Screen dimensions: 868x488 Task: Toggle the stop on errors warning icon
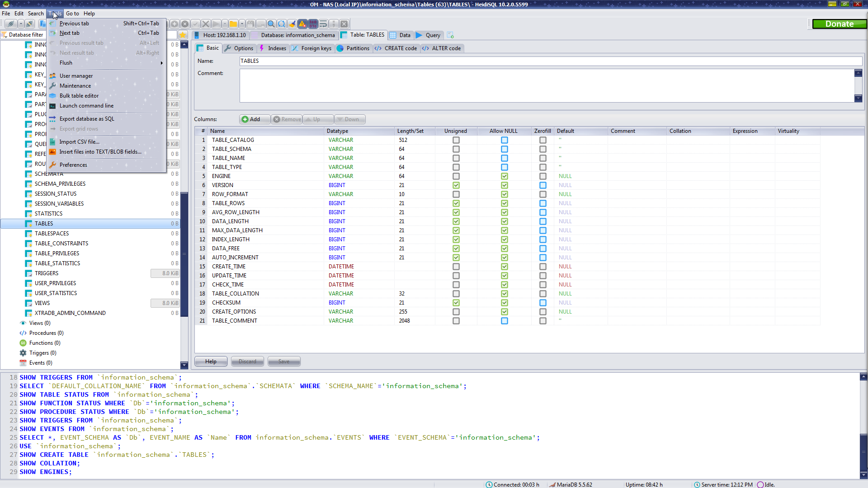tap(302, 24)
